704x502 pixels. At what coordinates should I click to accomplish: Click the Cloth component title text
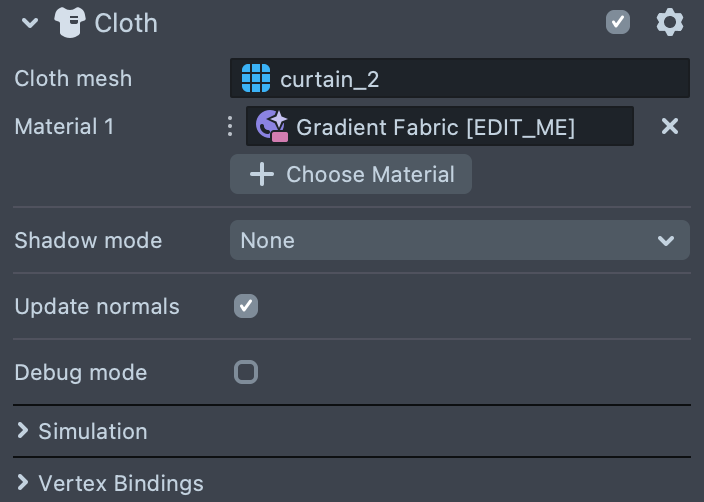click(126, 22)
